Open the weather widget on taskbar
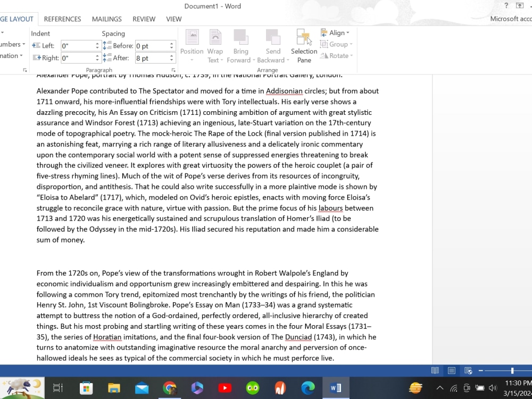This screenshot has height=399, width=532. click(x=415, y=387)
